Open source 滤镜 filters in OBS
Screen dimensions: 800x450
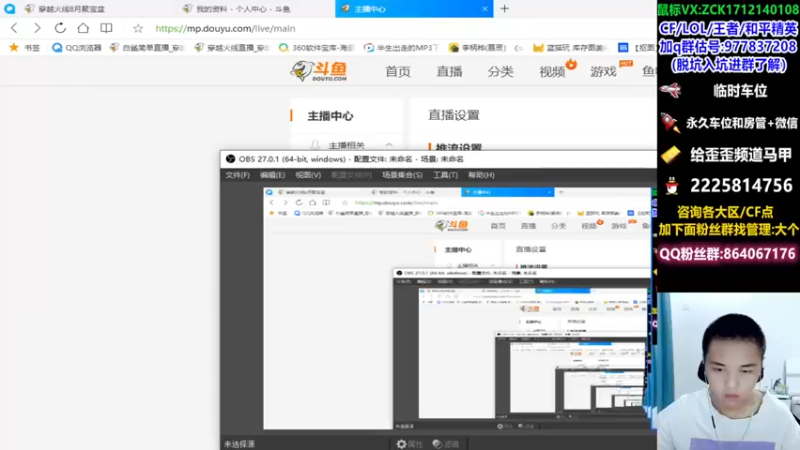pos(446,444)
